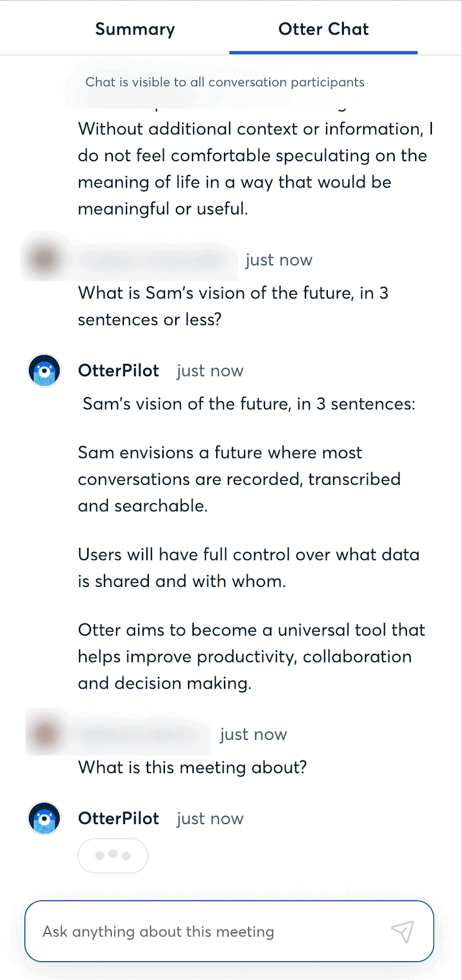
Task: Click the 'Sam envisions a future' paragraph
Action: 239,479
